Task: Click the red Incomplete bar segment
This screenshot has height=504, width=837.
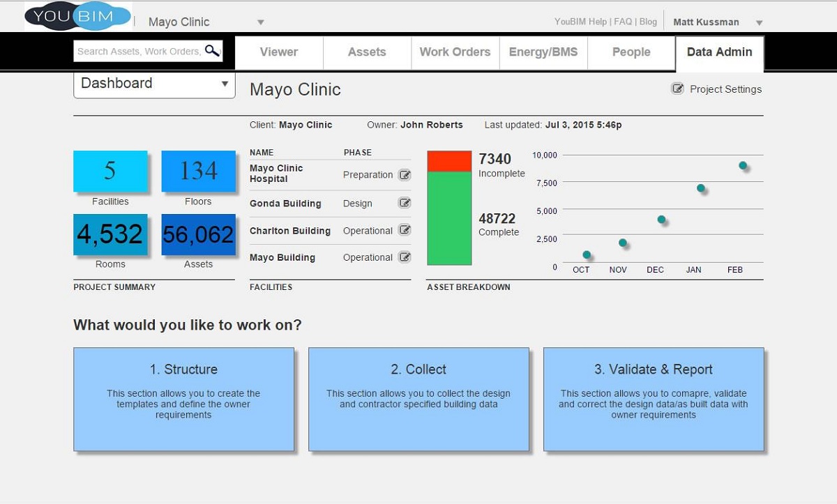Action: [x=449, y=161]
